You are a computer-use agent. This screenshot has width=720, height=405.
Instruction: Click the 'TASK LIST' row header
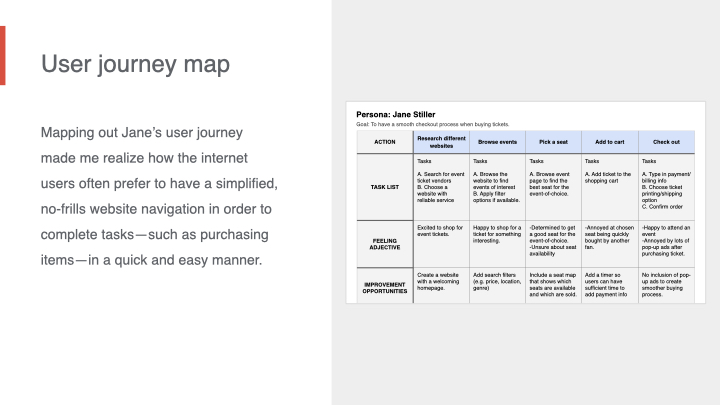pos(384,186)
